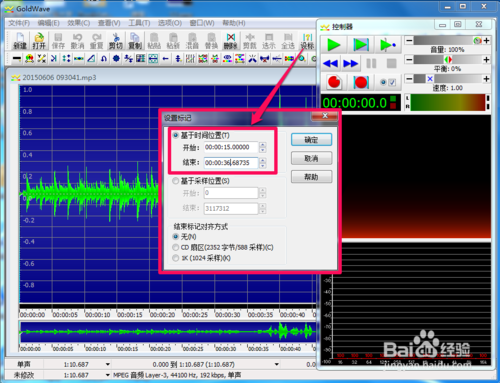Open the Edit (编辑) menu
Viewport: 500px width, 383px height.
click(x=49, y=23)
